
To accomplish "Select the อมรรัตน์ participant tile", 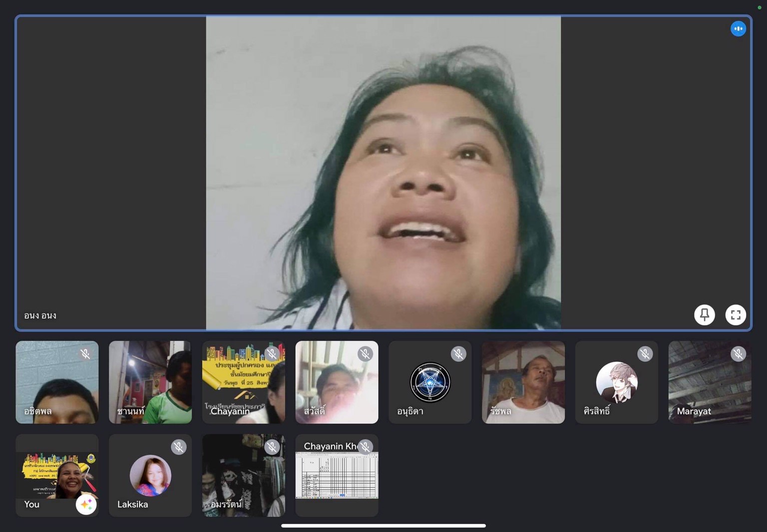I will [x=243, y=475].
